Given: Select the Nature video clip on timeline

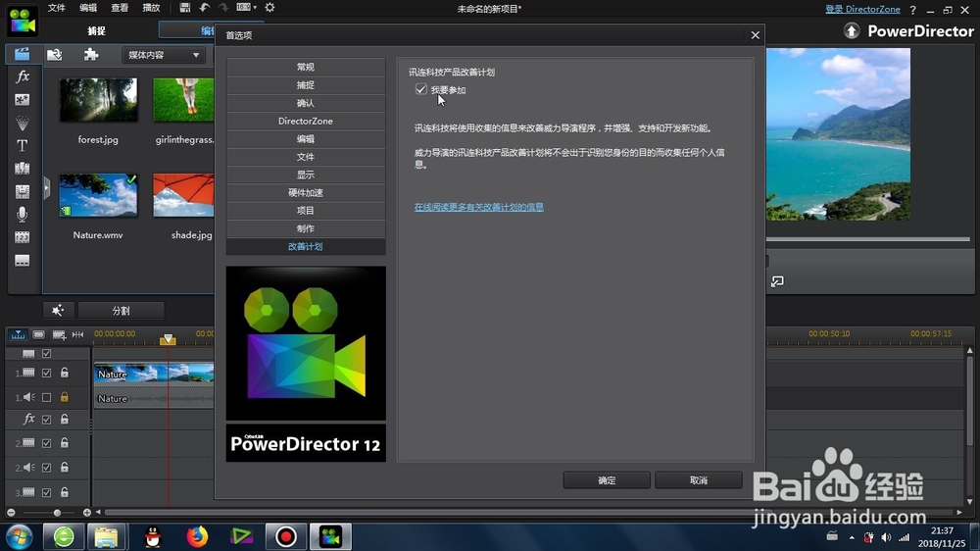Looking at the screenshot, I should coord(154,374).
